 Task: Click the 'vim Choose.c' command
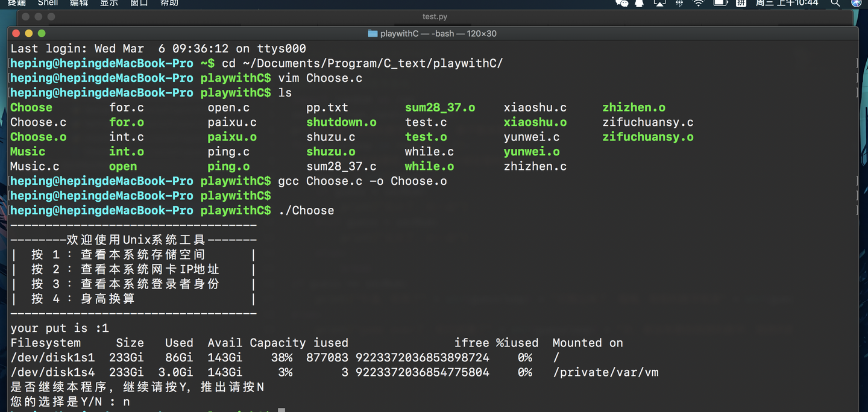point(320,78)
